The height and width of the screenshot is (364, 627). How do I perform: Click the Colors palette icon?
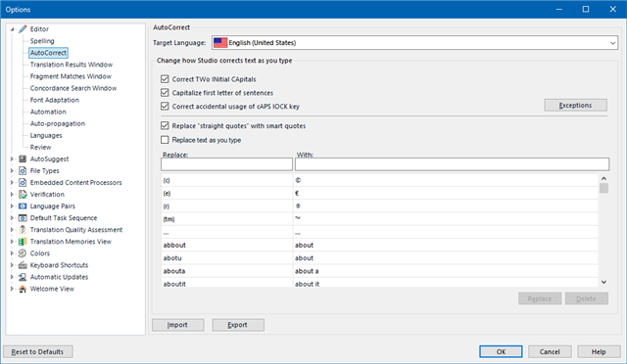click(x=23, y=253)
